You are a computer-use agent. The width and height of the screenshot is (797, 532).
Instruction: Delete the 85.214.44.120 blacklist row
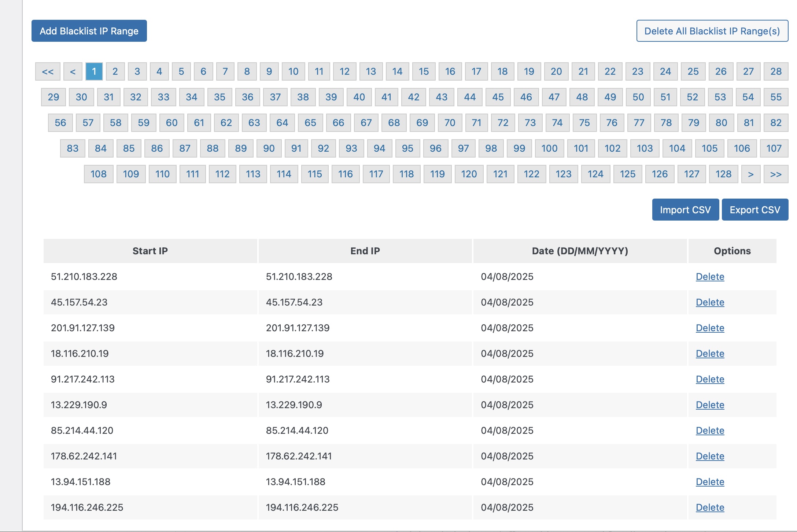[x=710, y=431]
